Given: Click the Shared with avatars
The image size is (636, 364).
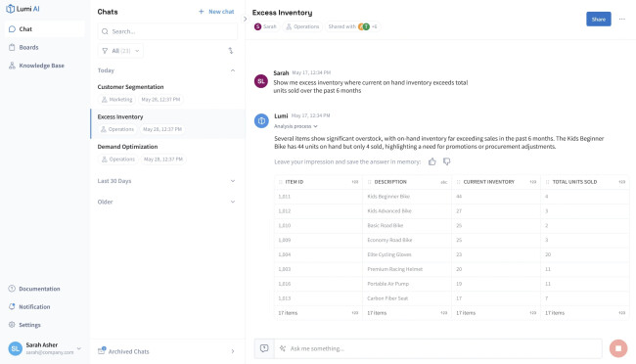Looking at the screenshot, I should [364, 26].
